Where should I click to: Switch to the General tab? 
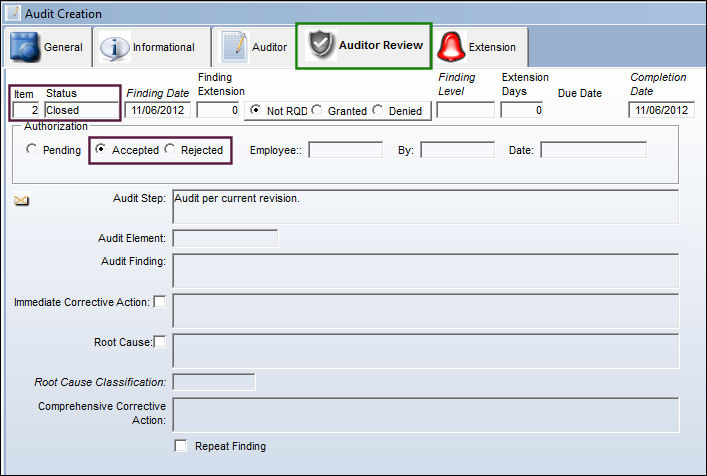[47, 47]
